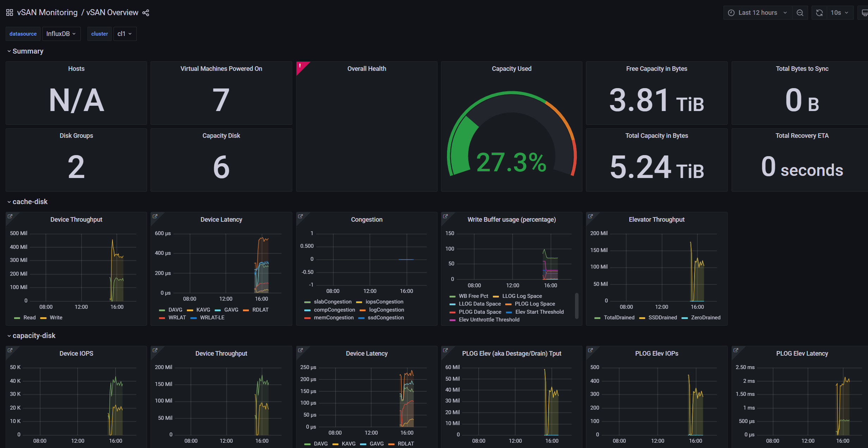
Task: Open the InfluxDB datasource dropdown
Action: click(x=61, y=34)
